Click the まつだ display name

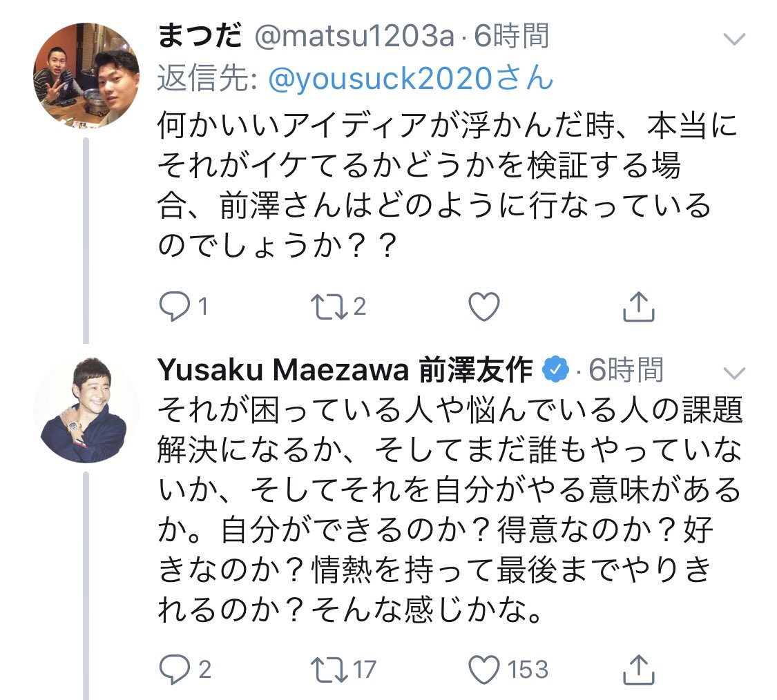tap(200, 37)
